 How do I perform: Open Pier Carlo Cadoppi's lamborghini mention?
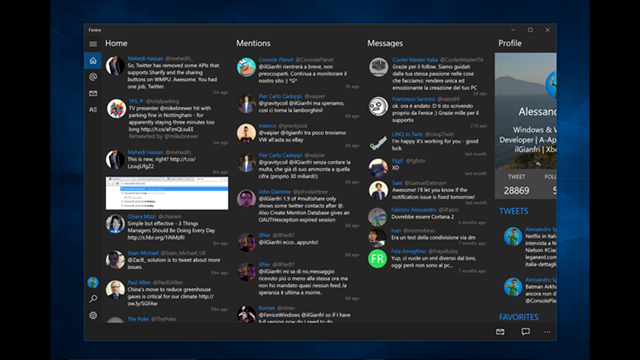[x=298, y=106]
